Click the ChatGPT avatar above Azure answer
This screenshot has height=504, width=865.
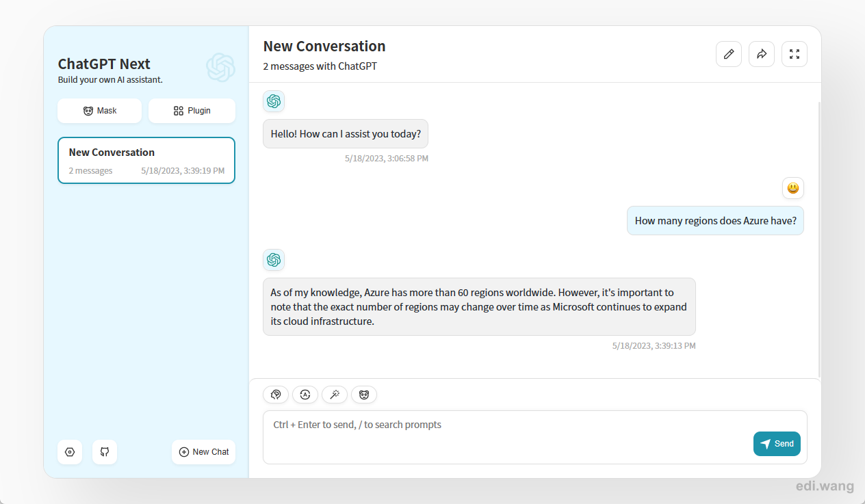pos(274,260)
